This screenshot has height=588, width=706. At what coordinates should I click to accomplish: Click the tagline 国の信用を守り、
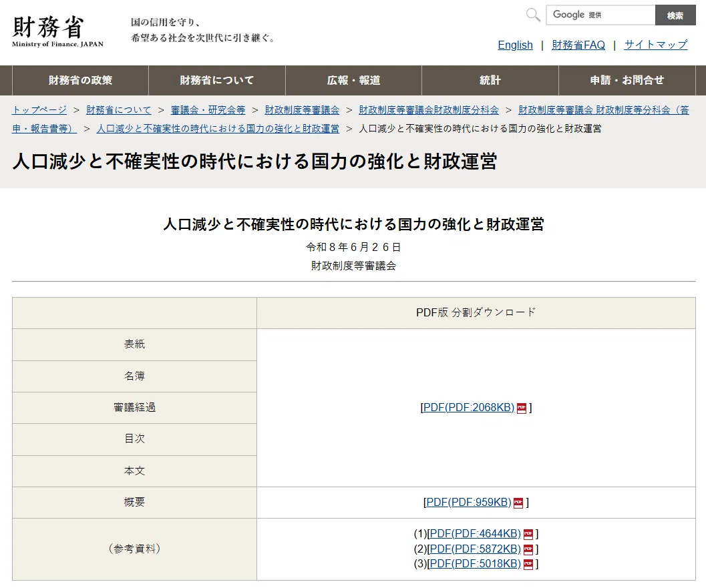tap(166, 22)
